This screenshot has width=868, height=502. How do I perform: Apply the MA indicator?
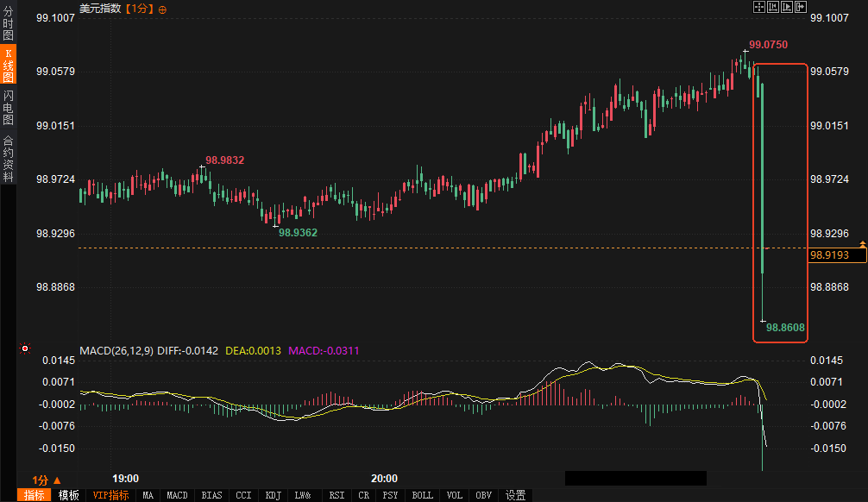[x=148, y=495]
